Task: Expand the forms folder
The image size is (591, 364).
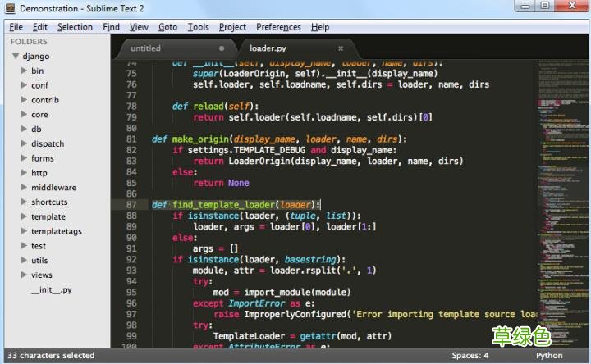Action: (x=24, y=158)
